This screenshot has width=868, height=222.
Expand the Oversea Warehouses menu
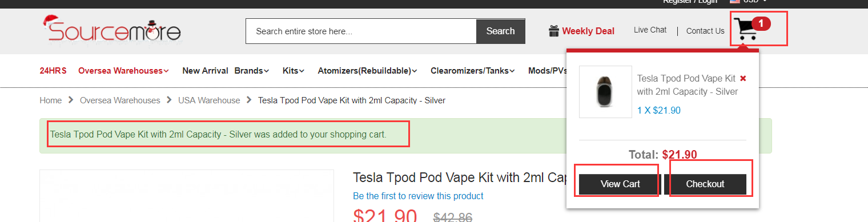click(x=123, y=71)
